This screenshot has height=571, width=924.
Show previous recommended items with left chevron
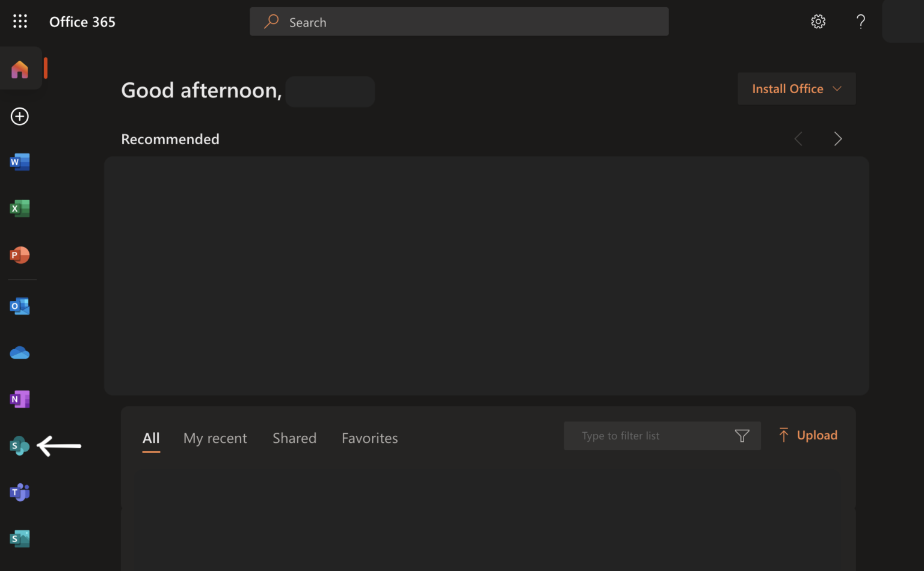click(798, 139)
